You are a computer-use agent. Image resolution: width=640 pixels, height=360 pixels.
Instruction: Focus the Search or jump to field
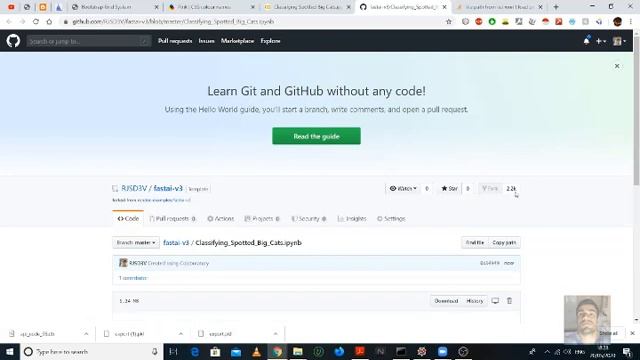click(88, 41)
